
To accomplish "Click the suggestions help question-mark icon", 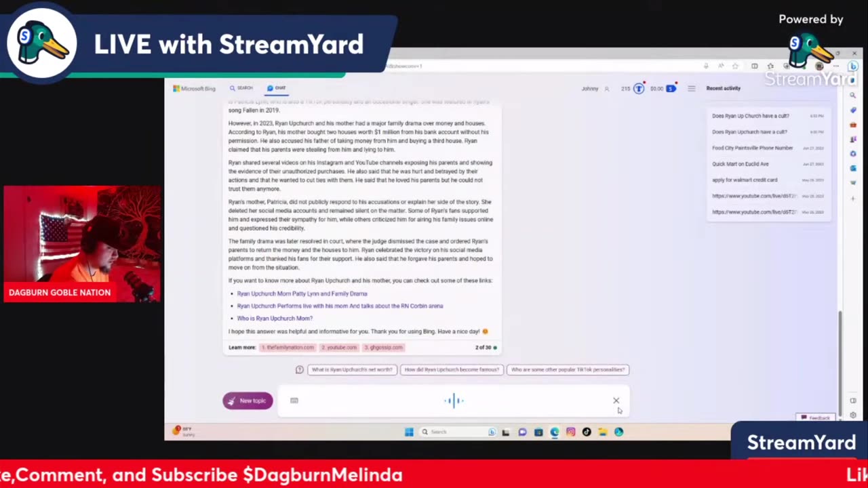I will click(x=300, y=369).
